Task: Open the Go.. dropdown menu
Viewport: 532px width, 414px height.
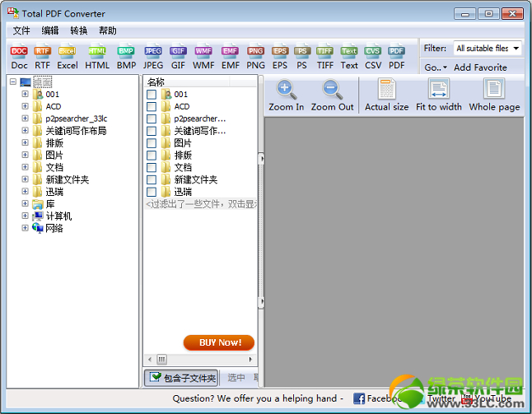Action: [436, 67]
